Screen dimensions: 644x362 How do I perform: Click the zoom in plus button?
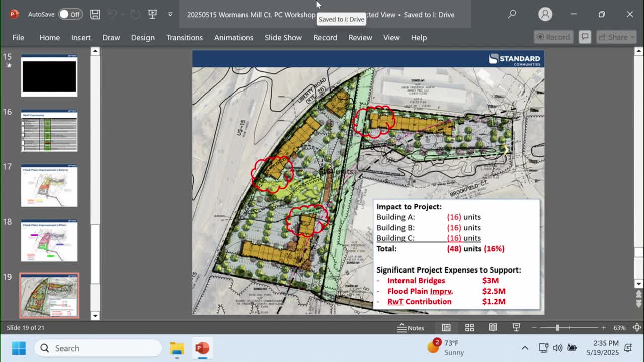(x=604, y=328)
